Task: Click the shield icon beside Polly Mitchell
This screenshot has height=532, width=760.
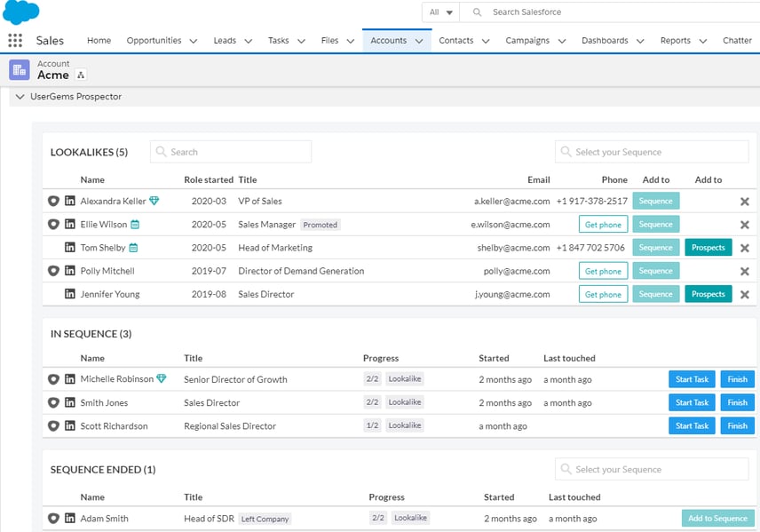Action: [53, 271]
